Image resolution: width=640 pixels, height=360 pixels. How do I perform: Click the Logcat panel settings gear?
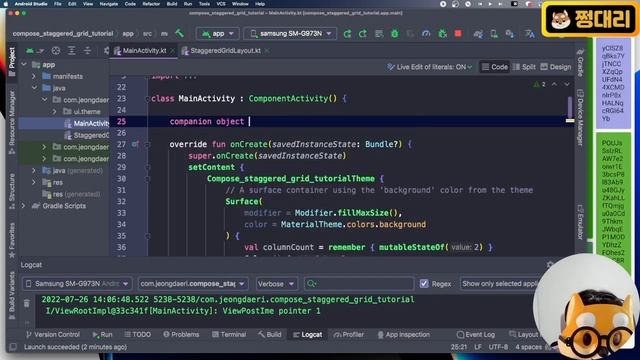550,265
